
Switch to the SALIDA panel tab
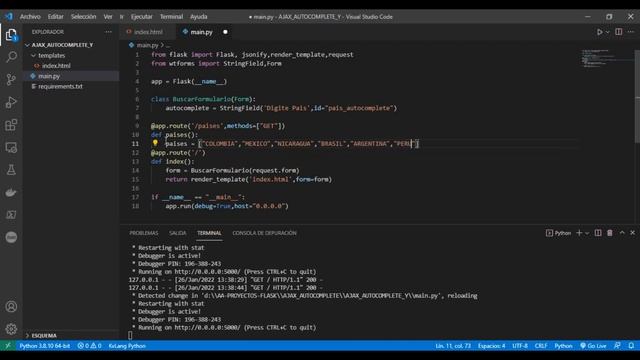178,233
